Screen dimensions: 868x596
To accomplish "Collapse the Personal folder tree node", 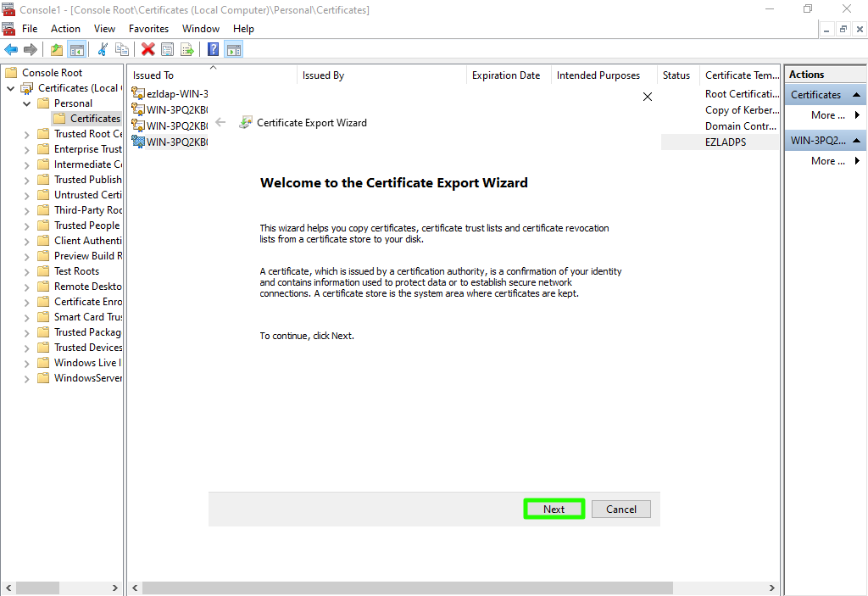I will click(x=26, y=103).
